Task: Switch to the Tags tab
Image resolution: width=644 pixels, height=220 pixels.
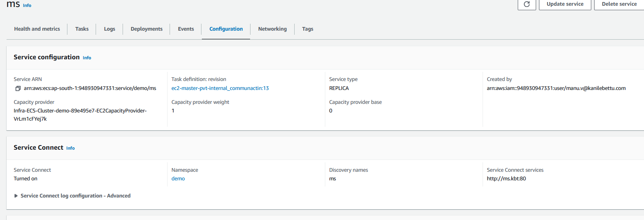Action: click(x=308, y=29)
